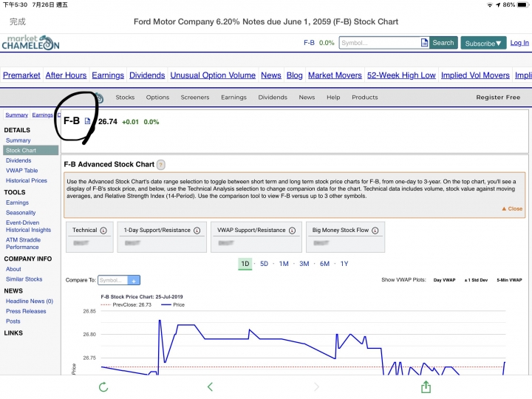The image size is (532, 399).
Task: Select the 3M date range
Action: pyautogui.click(x=304, y=264)
